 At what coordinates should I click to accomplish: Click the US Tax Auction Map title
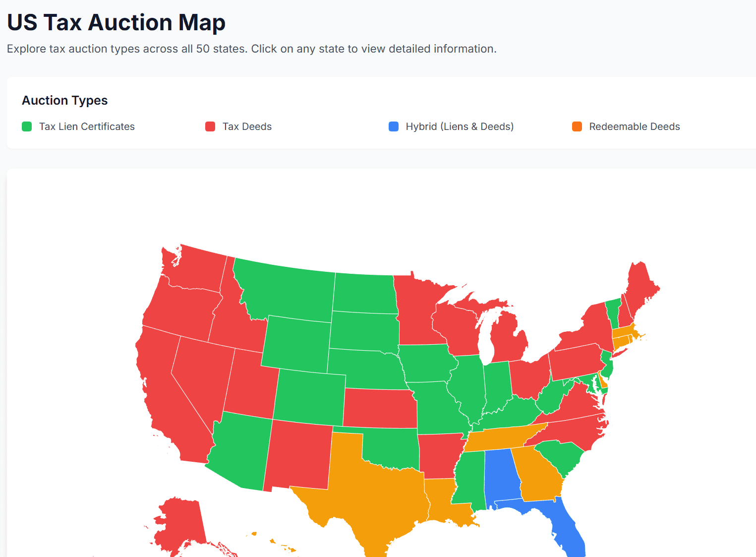tap(116, 22)
